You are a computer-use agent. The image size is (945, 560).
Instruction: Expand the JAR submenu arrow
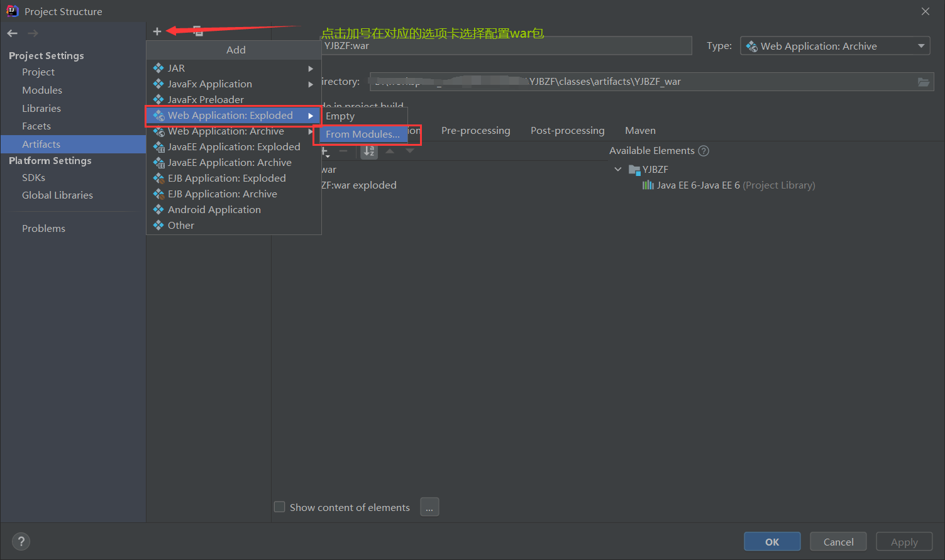point(311,69)
